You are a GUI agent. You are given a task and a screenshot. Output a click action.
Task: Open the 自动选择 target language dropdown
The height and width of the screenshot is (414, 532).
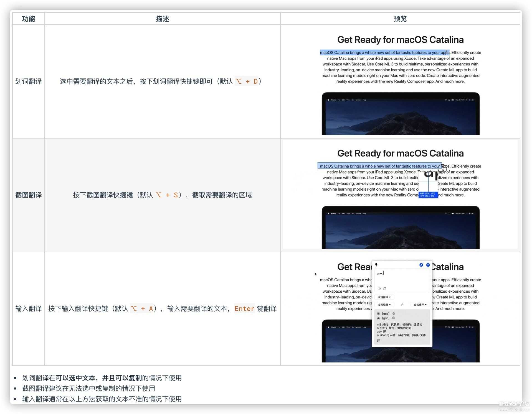tap(420, 305)
